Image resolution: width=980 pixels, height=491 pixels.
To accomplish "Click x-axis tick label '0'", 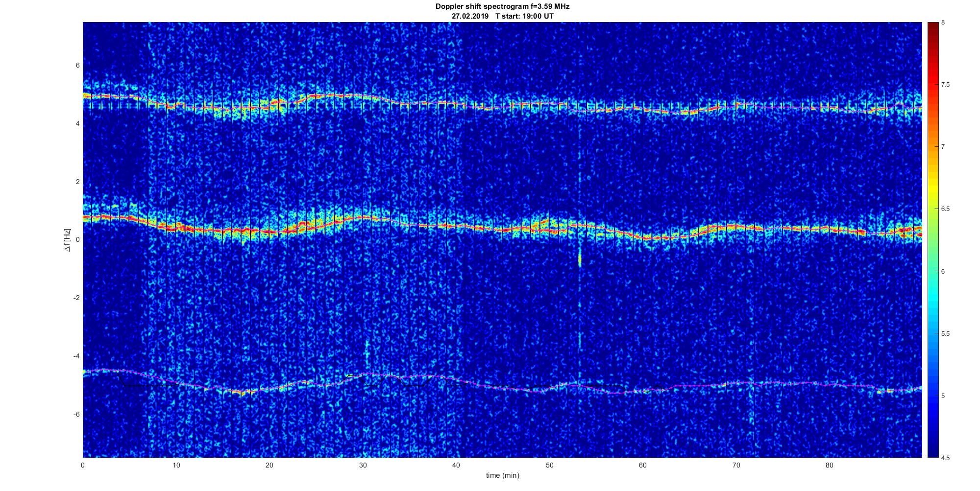I will tap(83, 465).
